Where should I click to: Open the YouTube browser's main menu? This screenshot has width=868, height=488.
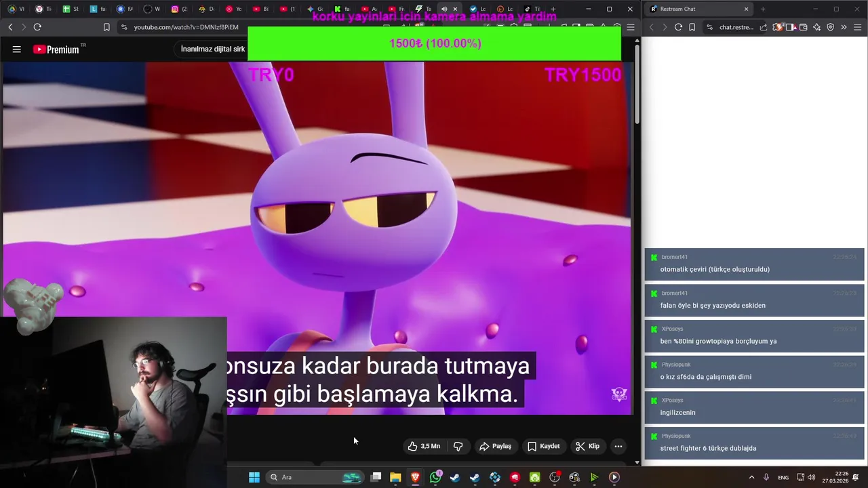pyautogui.click(x=631, y=27)
